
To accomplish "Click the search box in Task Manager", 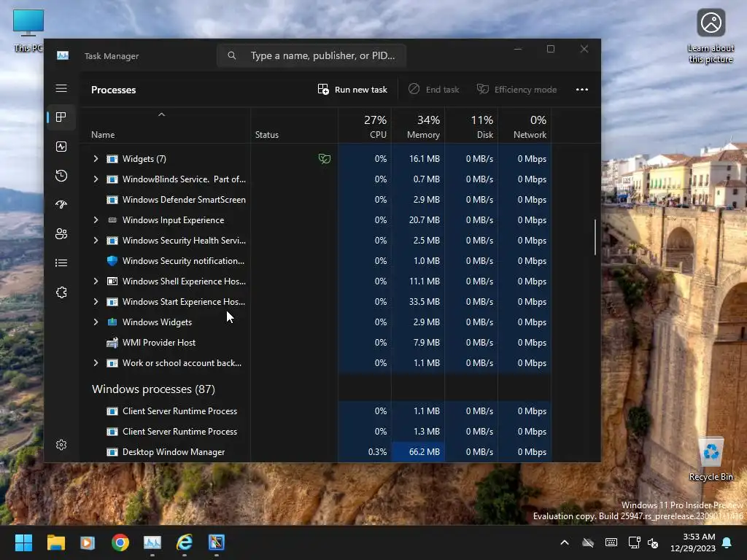I will 311,55.
